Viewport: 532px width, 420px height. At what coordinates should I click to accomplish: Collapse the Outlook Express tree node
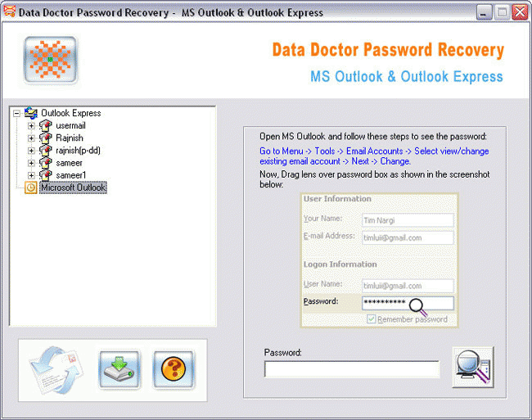tap(16, 113)
